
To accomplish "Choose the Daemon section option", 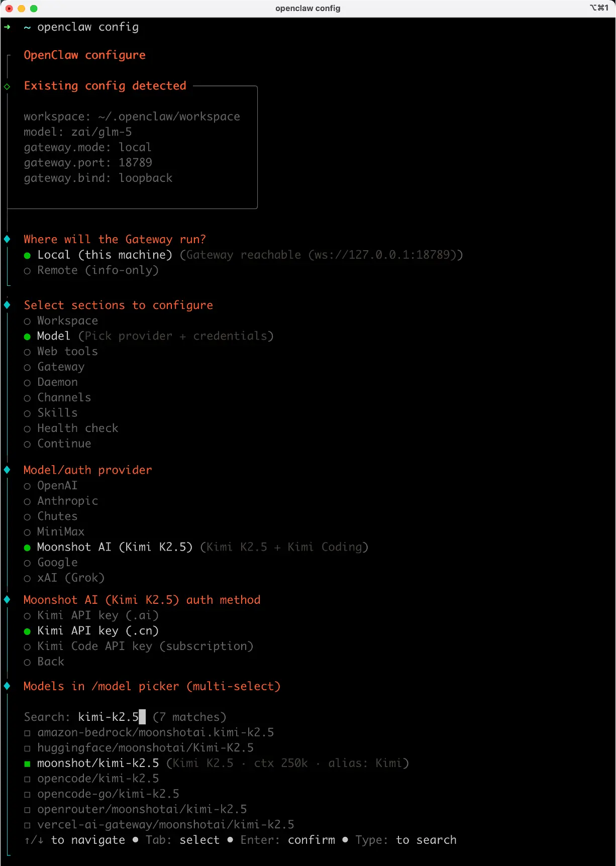I will 51,382.
